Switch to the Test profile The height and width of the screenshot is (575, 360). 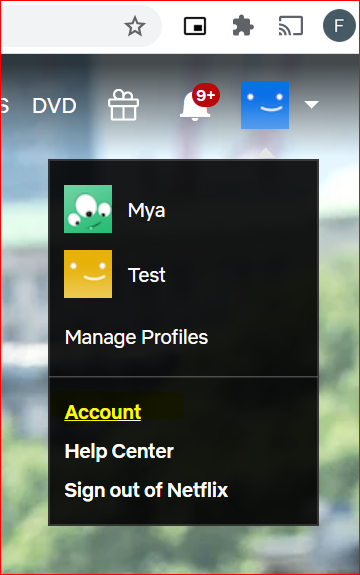[147, 275]
